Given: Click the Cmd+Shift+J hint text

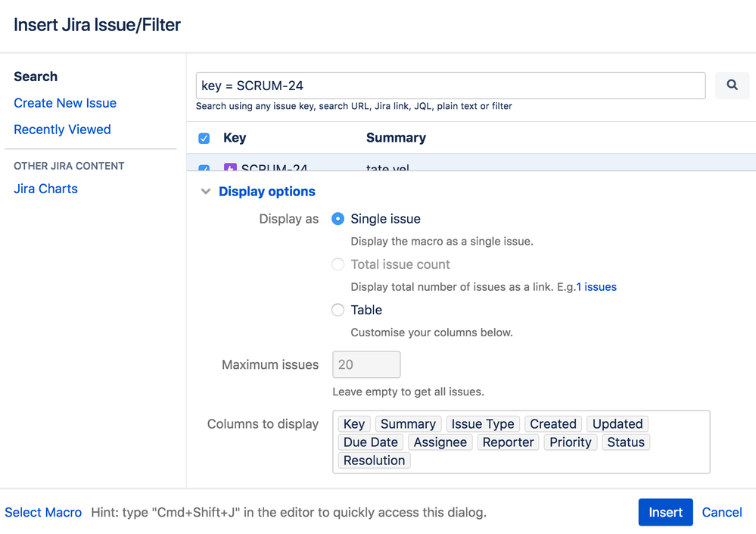Looking at the screenshot, I should (289, 512).
